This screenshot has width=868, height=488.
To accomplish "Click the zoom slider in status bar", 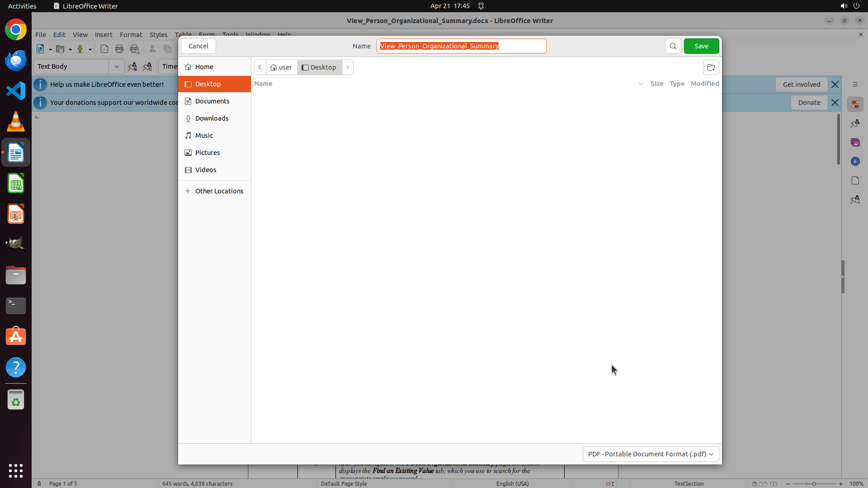I will coord(814,483).
